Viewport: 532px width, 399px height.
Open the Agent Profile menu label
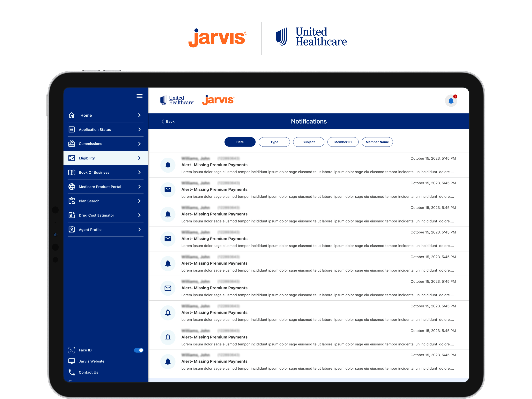pyautogui.click(x=90, y=230)
